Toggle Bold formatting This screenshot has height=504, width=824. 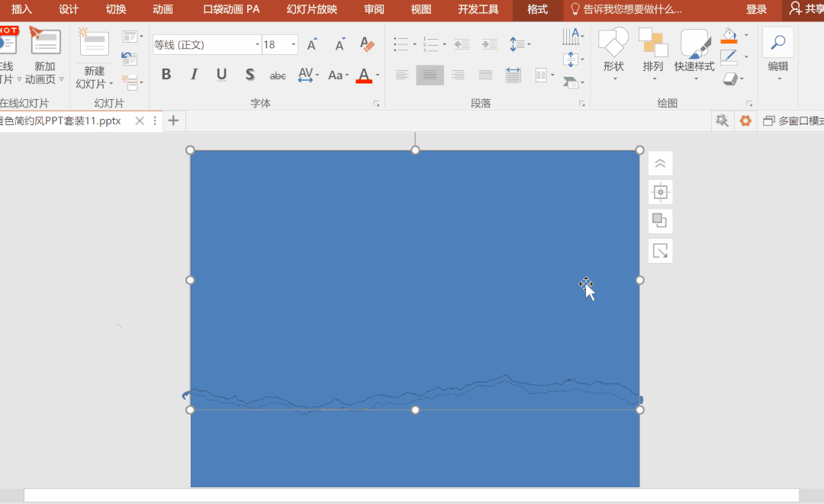point(166,75)
